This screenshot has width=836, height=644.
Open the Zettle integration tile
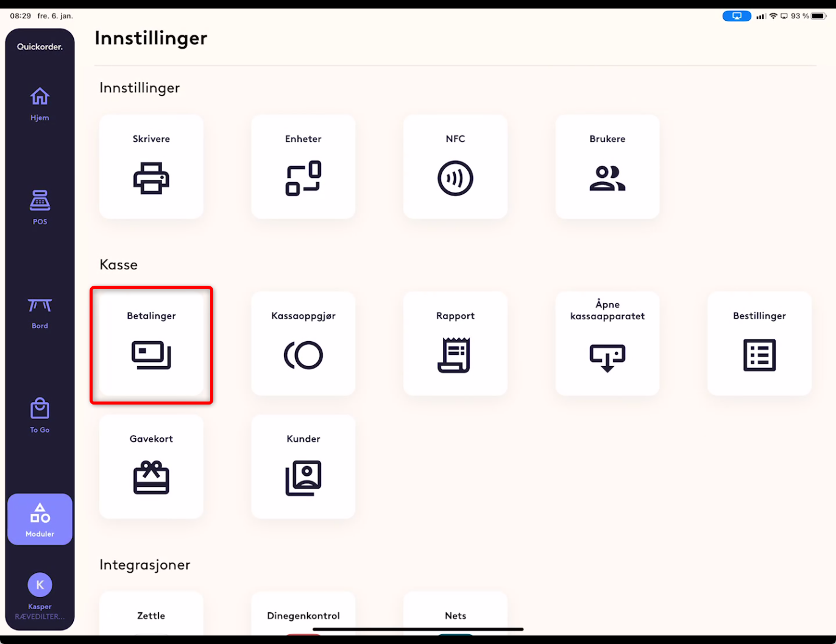151,614
